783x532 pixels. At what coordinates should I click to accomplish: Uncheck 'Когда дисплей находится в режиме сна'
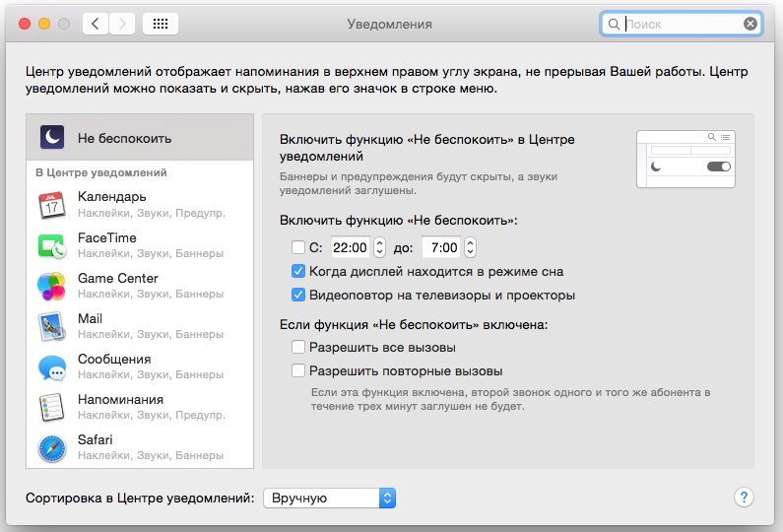298,271
